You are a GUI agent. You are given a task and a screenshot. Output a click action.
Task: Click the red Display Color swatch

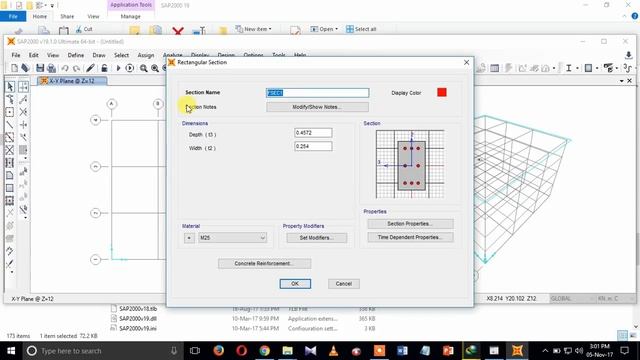(x=442, y=93)
